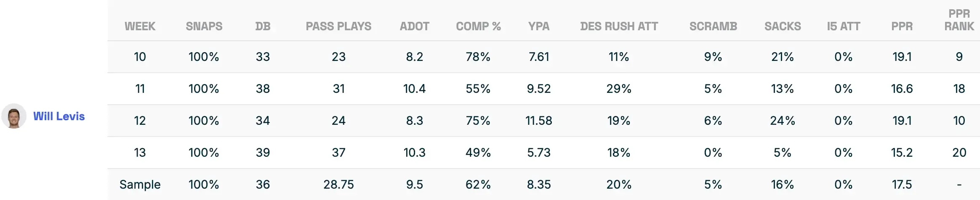
Task: Click the YPA column header
Action: click(538, 26)
